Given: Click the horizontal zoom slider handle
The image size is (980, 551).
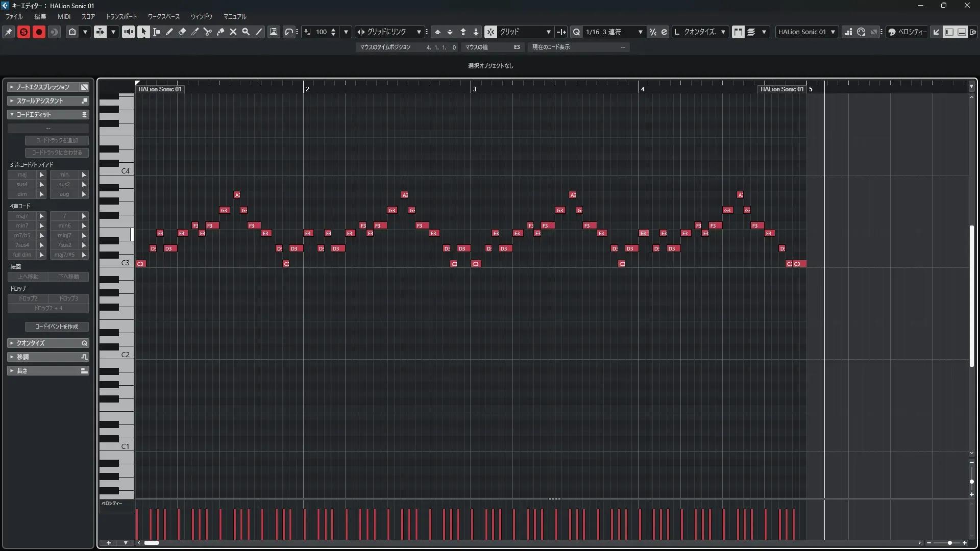Looking at the screenshot, I should coord(949,543).
